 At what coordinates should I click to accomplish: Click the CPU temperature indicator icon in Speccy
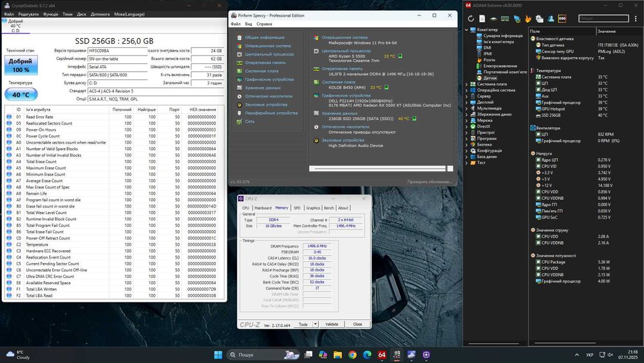400,56
